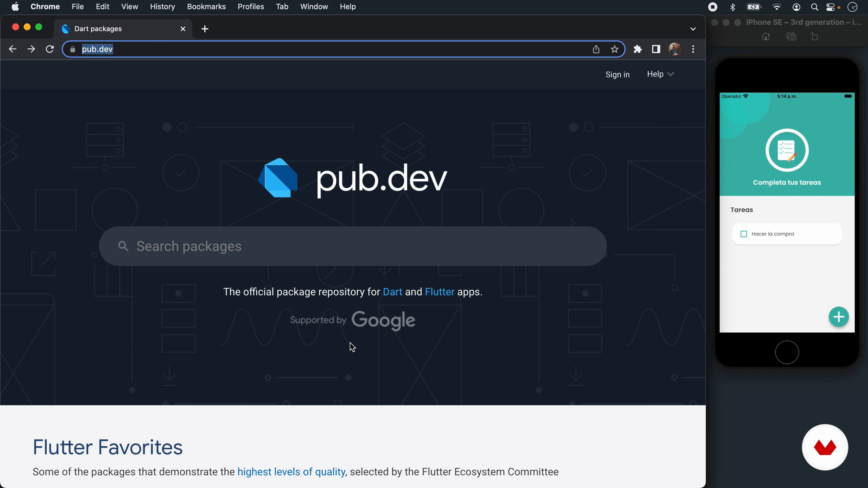This screenshot has height=488, width=868.
Task: Click the Flutter Favorites heading
Action: (x=108, y=447)
